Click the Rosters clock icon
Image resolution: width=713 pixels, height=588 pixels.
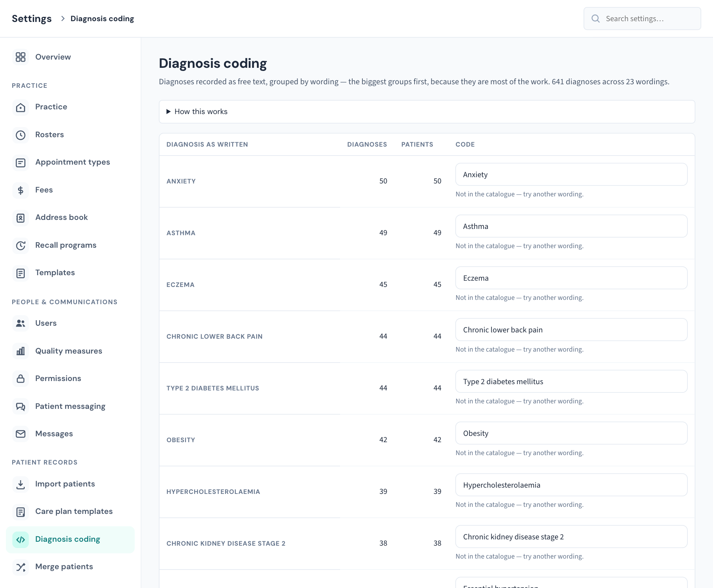(x=20, y=135)
